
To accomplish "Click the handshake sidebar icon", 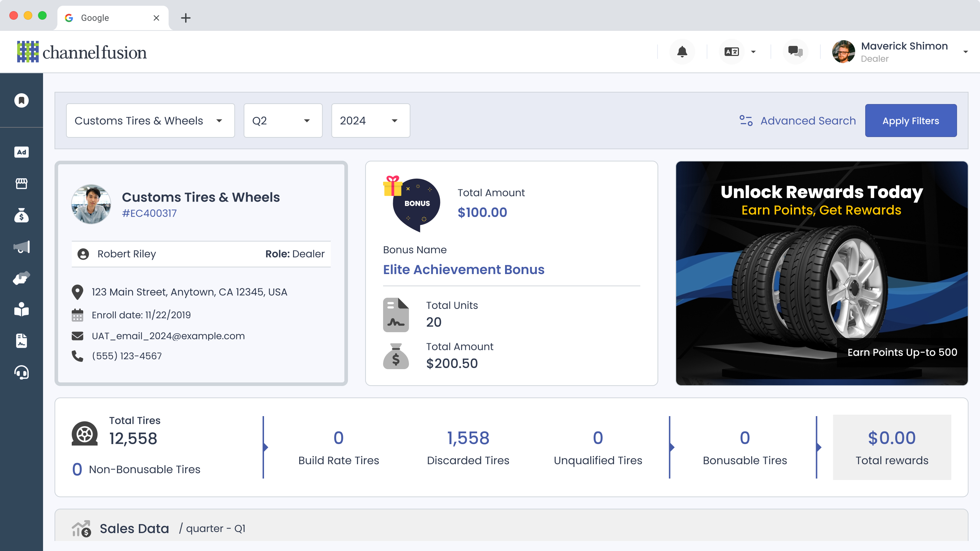I will [21, 278].
